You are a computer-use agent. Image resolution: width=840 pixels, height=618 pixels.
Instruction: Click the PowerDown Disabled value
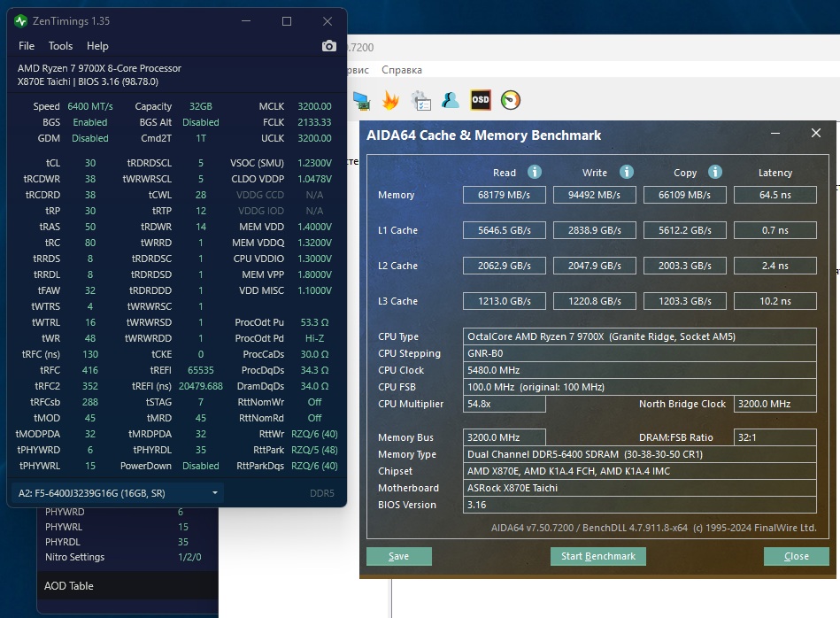(x=201, y=467)
